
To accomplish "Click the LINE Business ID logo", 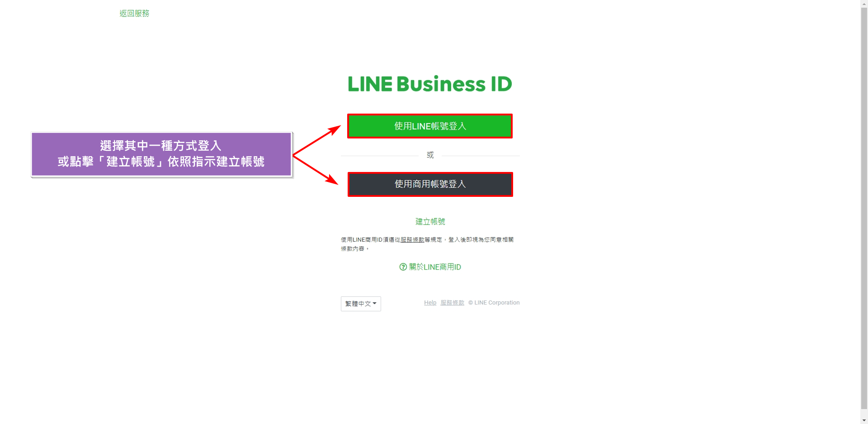I will tap(430, 84).
